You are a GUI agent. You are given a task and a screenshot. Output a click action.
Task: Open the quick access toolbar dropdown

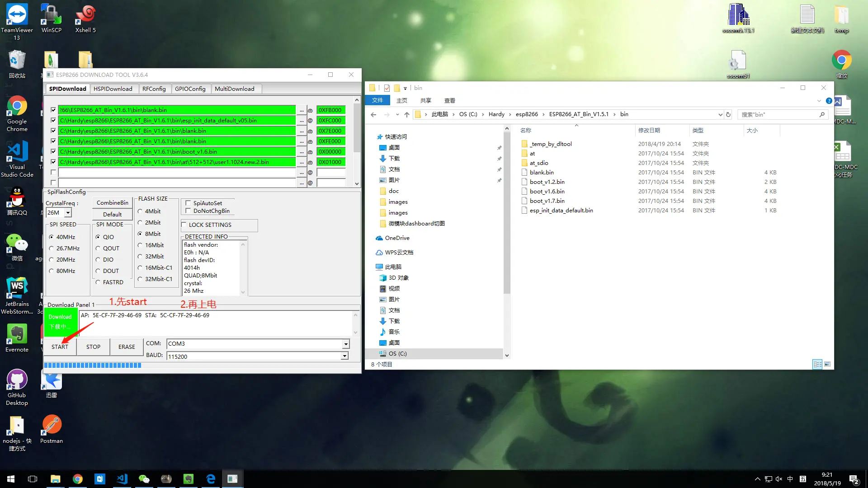tap(406, 88)
